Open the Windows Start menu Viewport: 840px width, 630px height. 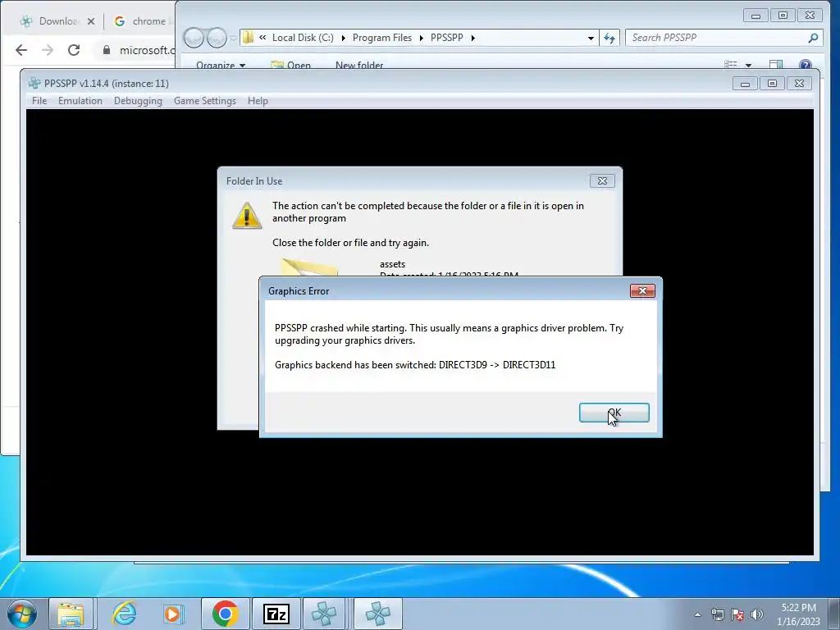22,614
